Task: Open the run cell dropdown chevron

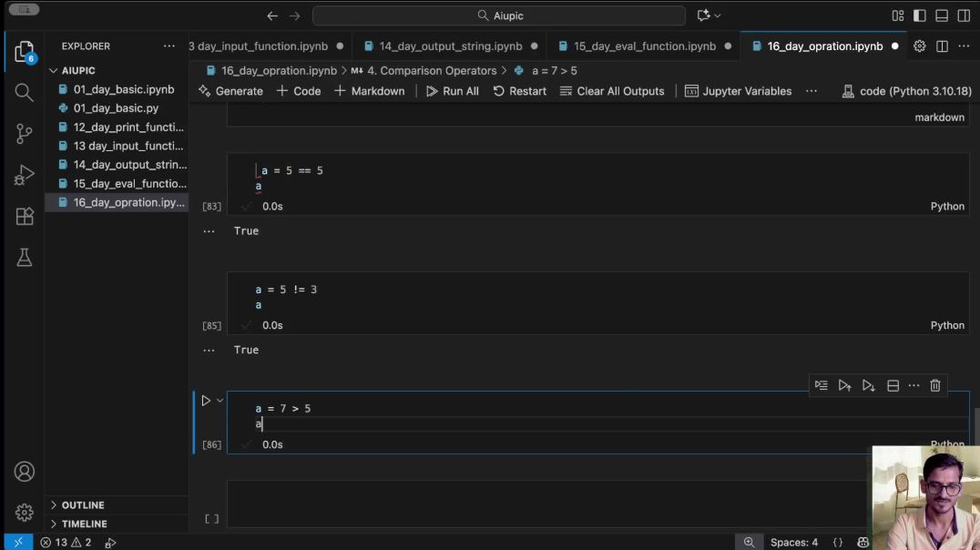Action: (219, 401)
